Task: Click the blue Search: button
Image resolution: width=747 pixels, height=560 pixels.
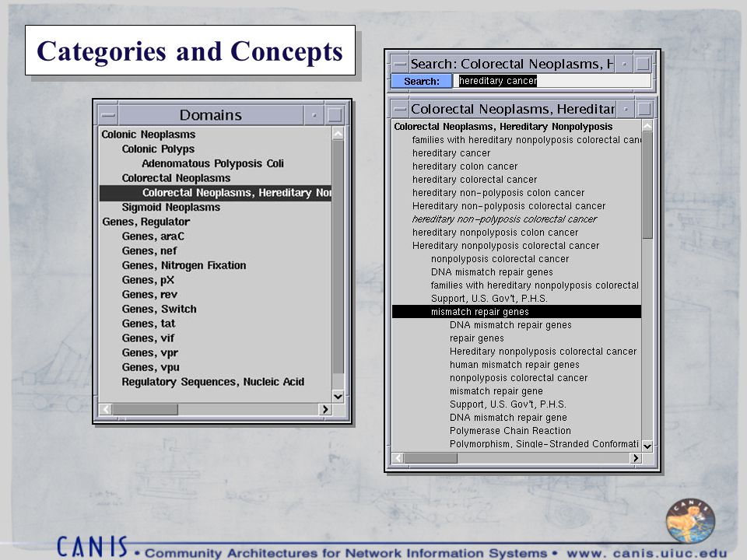Action: 421,81
